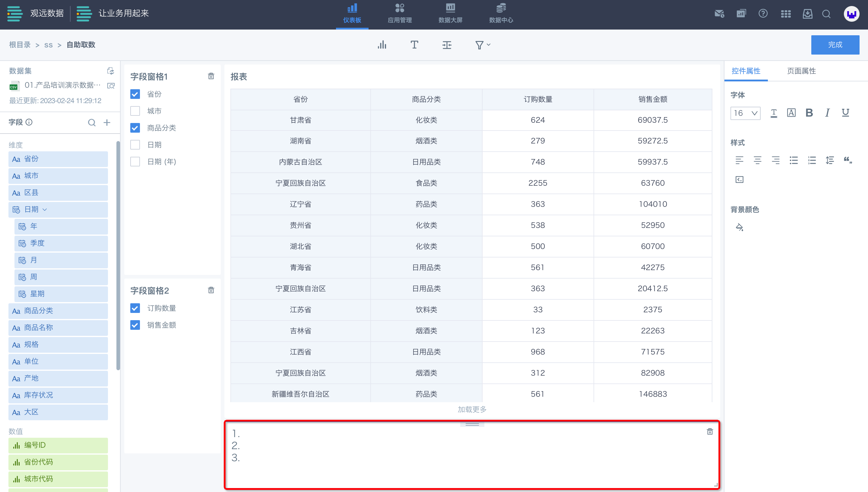Screen dimensions: 868x492
Task: Check the 城市 field checkbox
Action: click(x=135, y=111)
